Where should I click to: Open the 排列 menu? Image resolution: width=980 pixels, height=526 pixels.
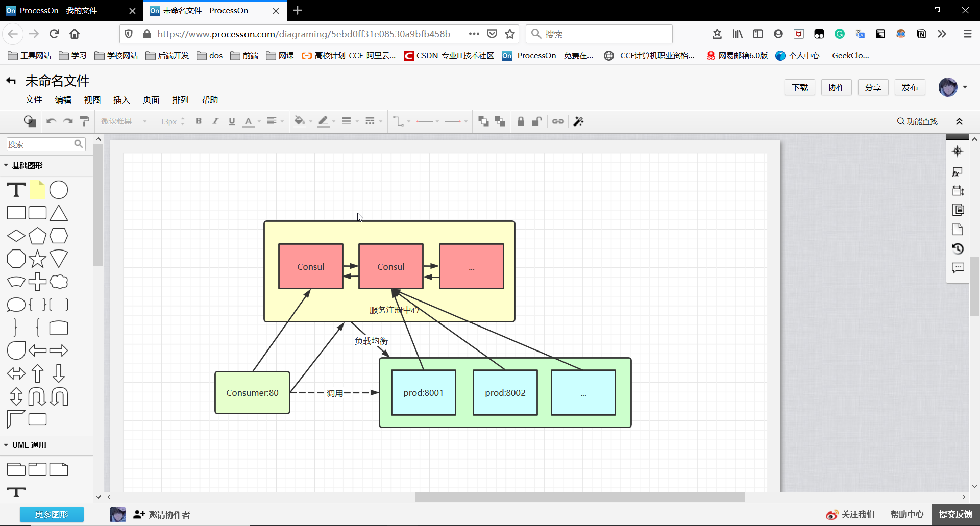pos(180,99)
